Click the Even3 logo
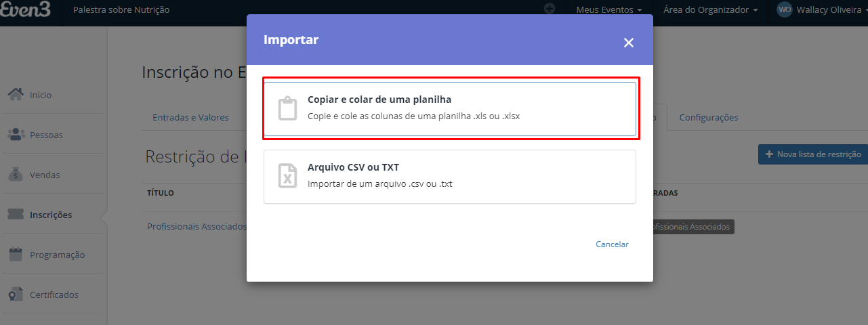Viewport: 868px width, 325px height. coord(28,10)
